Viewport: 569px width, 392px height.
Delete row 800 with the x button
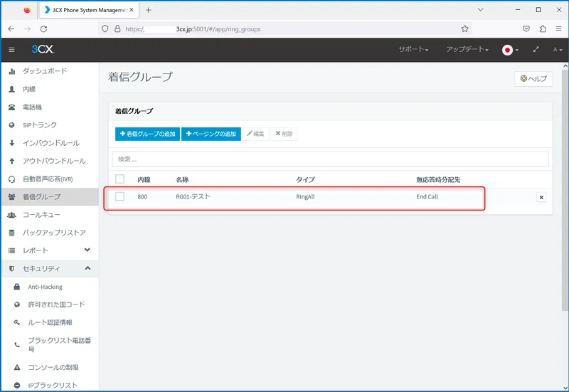pyautogui.click(x=541, y=197)
